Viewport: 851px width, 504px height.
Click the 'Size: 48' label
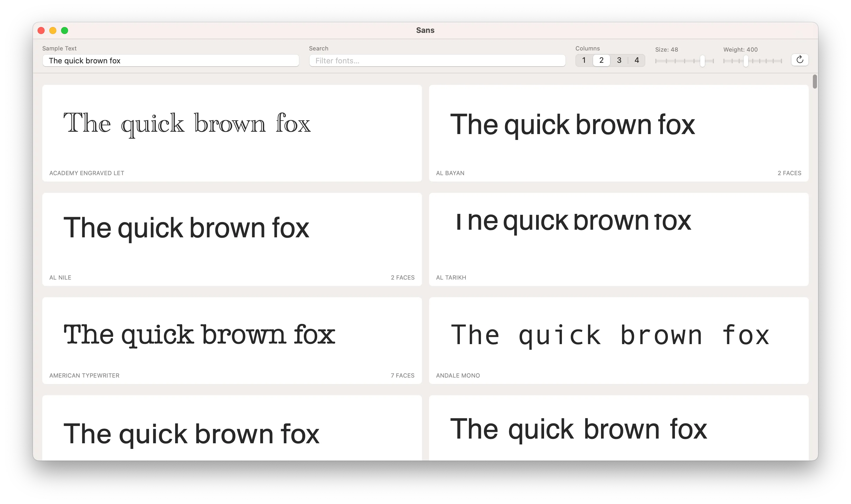(666, 50)
